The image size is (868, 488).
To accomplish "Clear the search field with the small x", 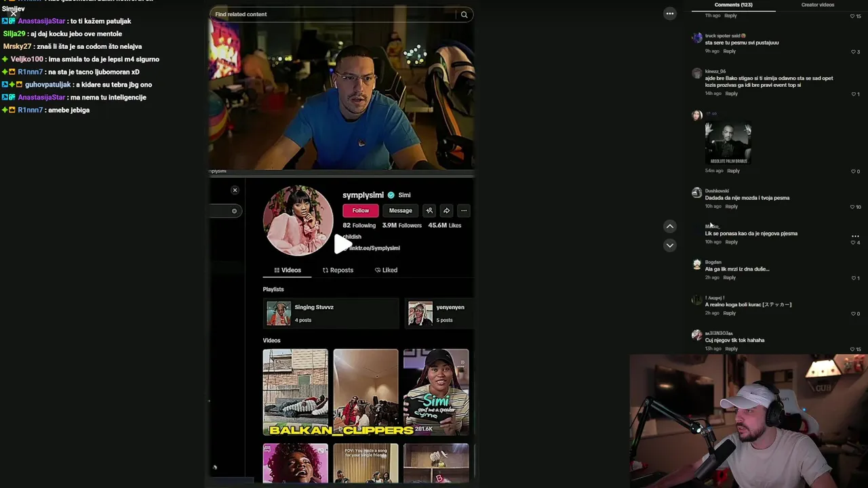I will (x=234, y=211).
